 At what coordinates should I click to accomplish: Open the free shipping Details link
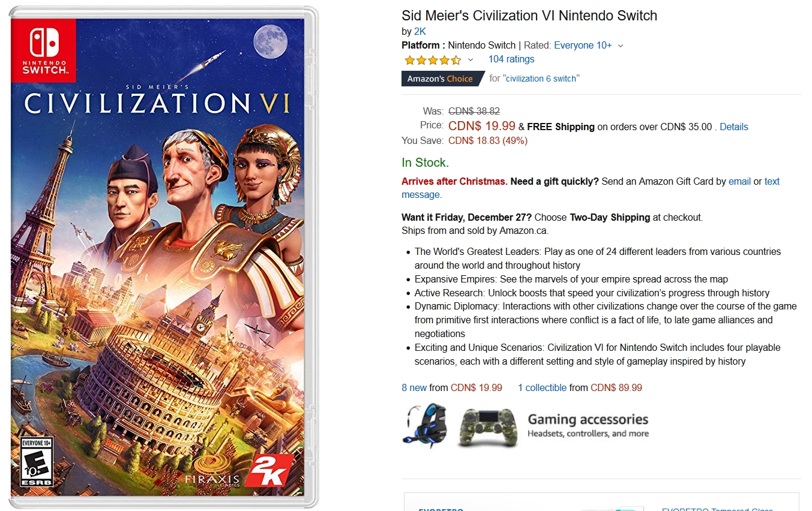[733, 127]
